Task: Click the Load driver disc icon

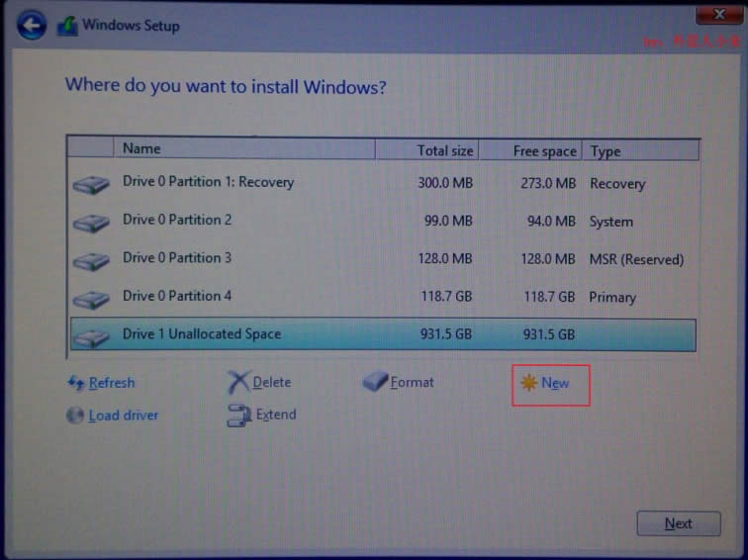Action: pyautogui.click(x=75, y=416)
